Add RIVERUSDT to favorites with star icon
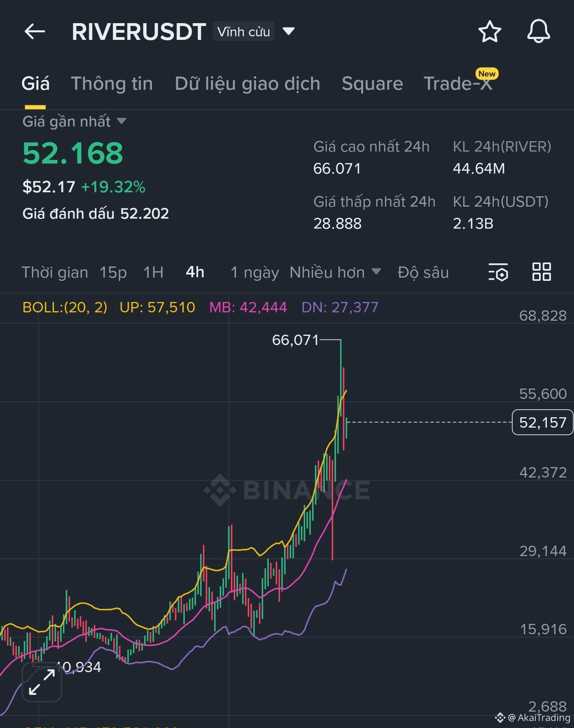574x728 pixels. pos(489,32)
